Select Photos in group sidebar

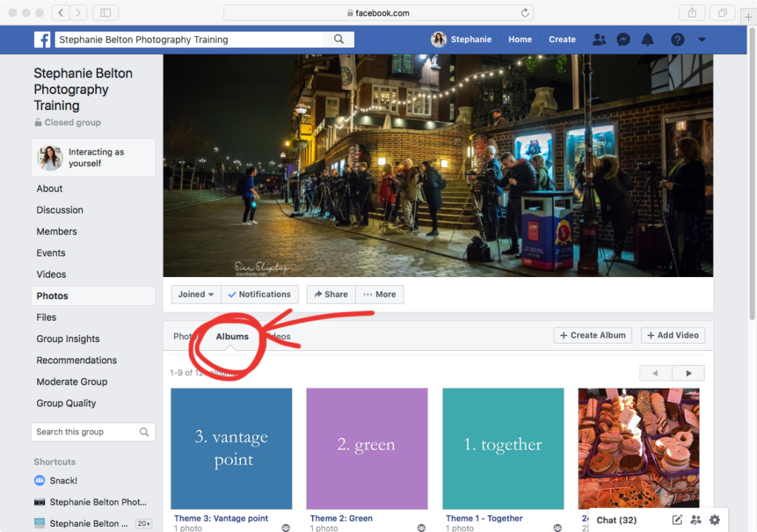tap(94, 296)
